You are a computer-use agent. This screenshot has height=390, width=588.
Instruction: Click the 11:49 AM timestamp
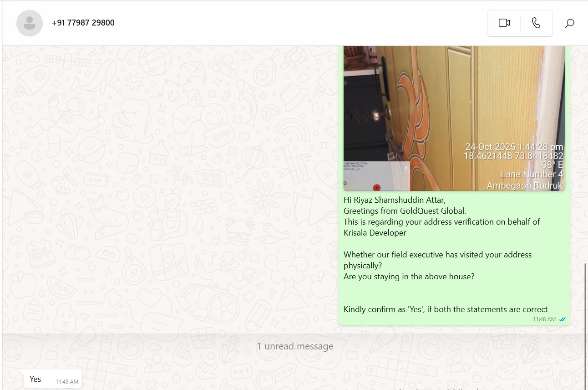(67, 382)
